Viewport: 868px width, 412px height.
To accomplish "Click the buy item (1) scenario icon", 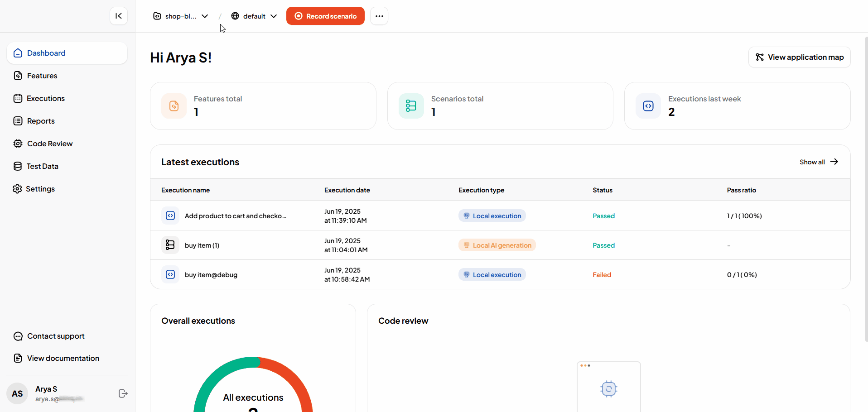I will (170, 245).
